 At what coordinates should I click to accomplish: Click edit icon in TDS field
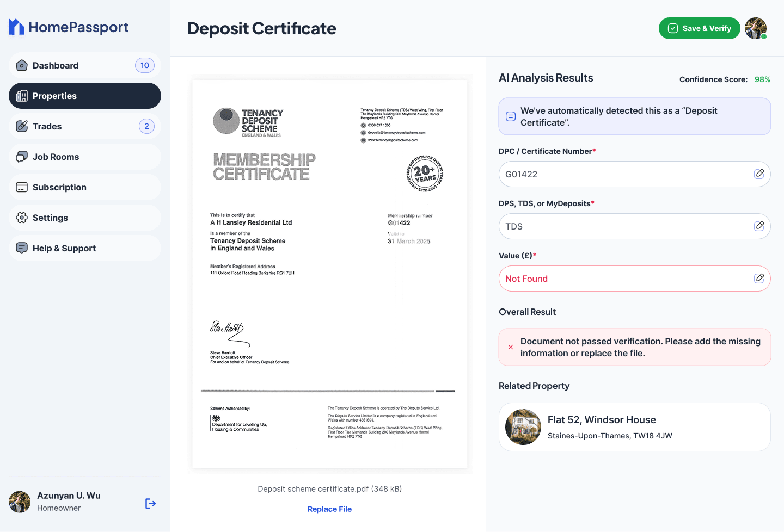(759, 226)
